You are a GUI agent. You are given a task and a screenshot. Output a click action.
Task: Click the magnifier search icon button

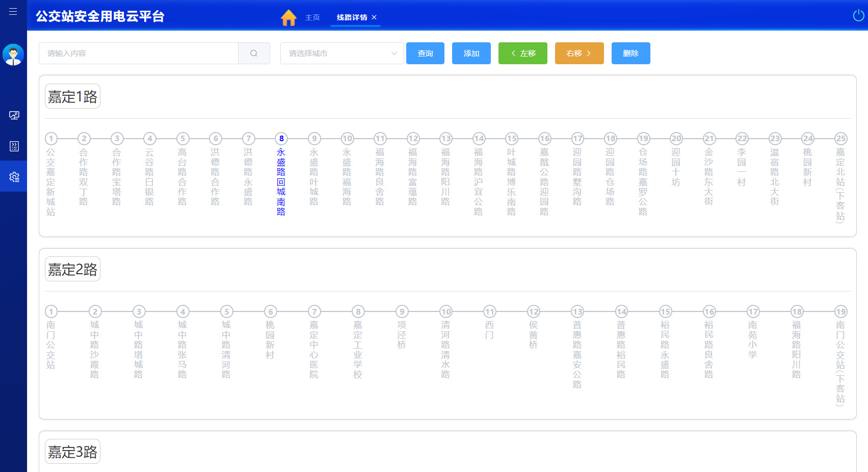point(254,54)
